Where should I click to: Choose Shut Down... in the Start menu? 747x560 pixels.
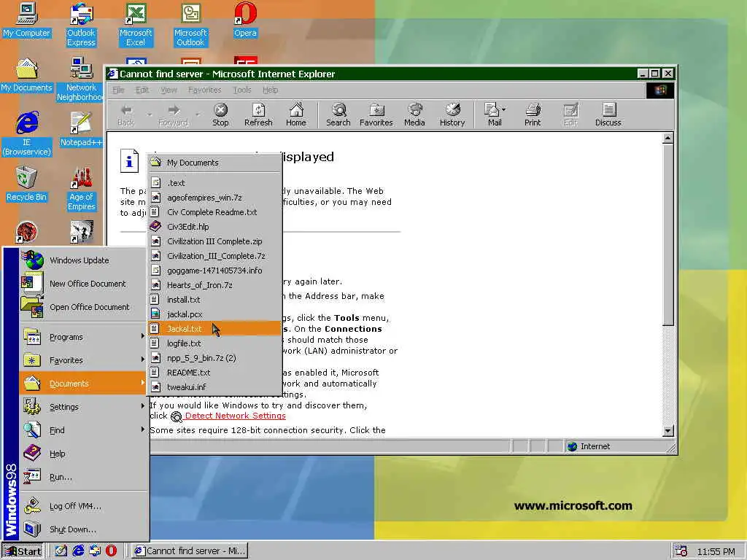83,529
